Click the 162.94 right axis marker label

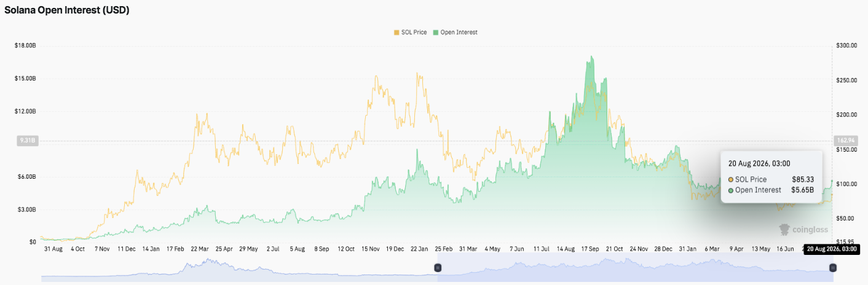coord(841,141)
